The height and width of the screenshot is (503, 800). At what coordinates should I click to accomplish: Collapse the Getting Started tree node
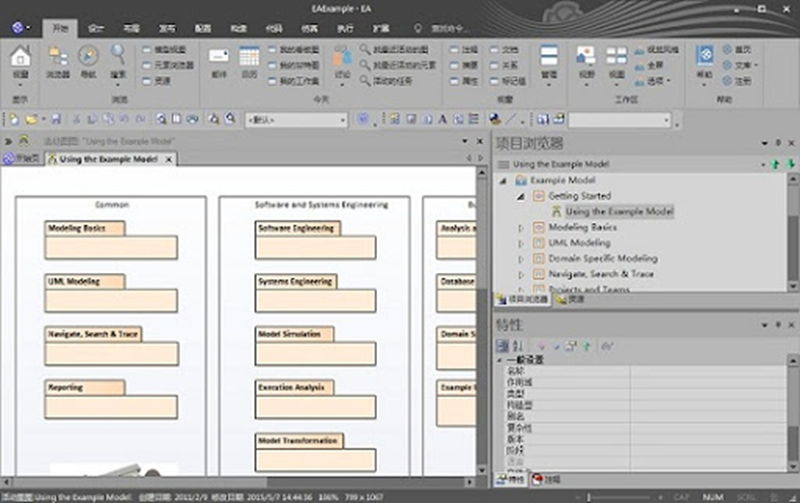(x=520, y=196)
